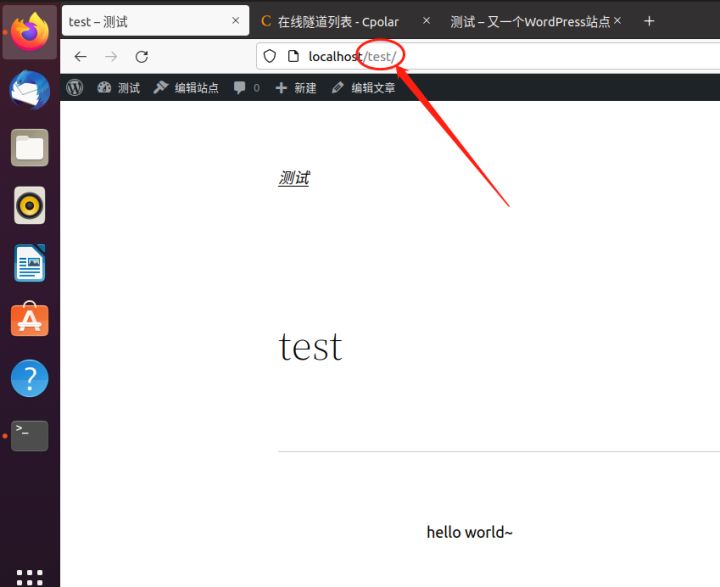The width and height of the screenshot is (720, 587).
Task: Click the 'test' post heading
Action: point(310,347)
